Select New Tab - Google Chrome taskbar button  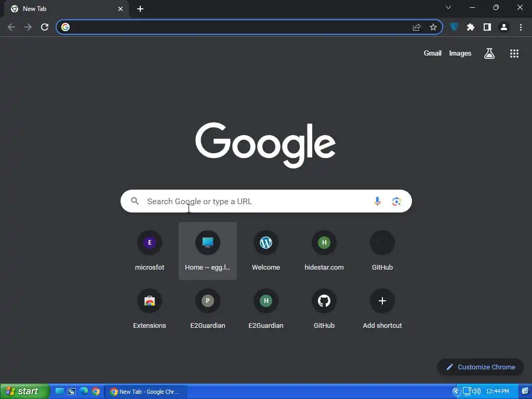(145, 392)
